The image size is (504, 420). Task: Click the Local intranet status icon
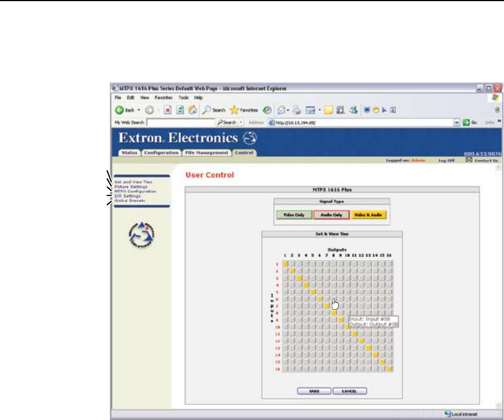coord(448,414)
